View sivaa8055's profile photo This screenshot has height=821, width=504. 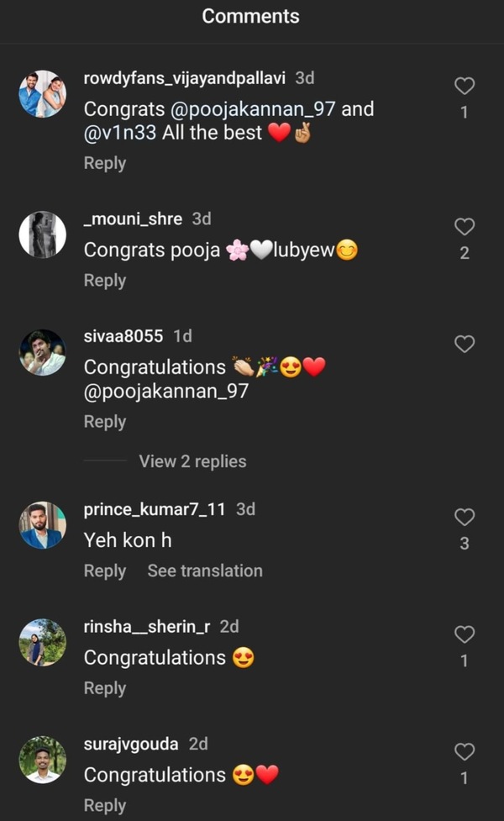pos(42,352)
